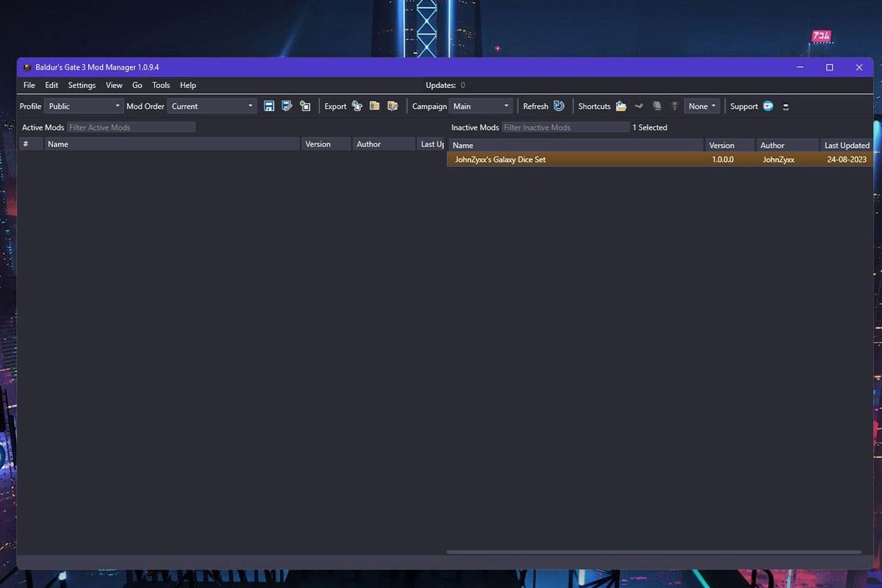Click the JohnZyxx author cell

pyautogui.click(x=778, y=159)
